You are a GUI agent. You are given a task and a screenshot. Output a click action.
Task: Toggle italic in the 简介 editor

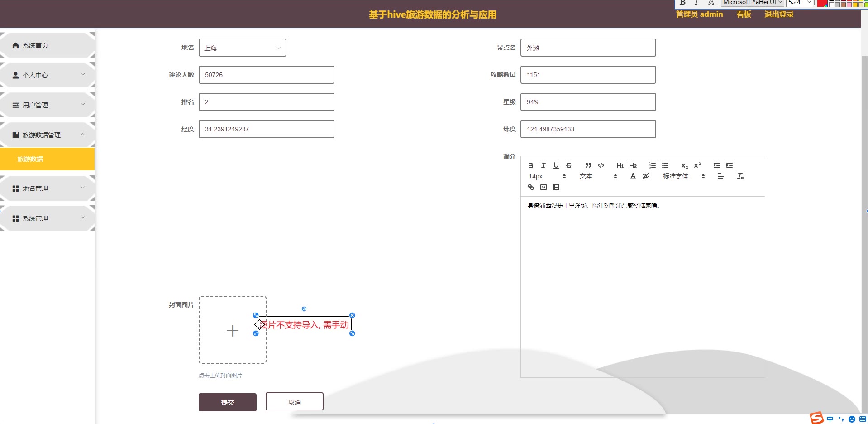[544, 165]
